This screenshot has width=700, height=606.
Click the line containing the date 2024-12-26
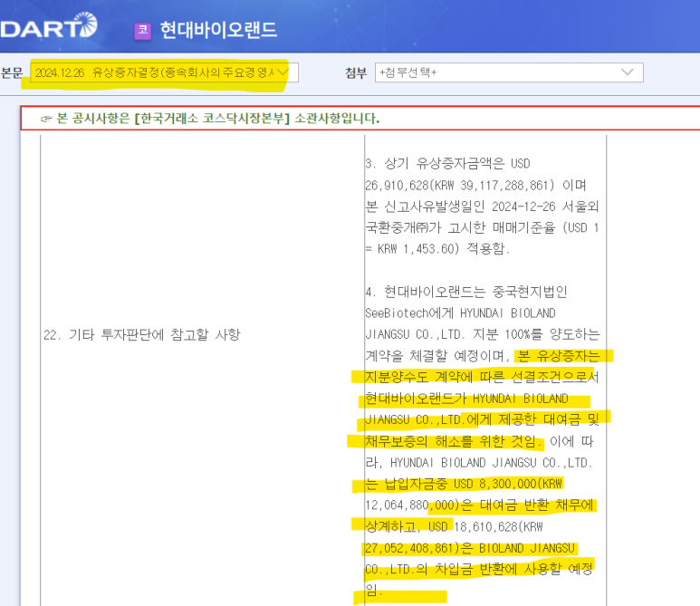(x=482, y=207)
